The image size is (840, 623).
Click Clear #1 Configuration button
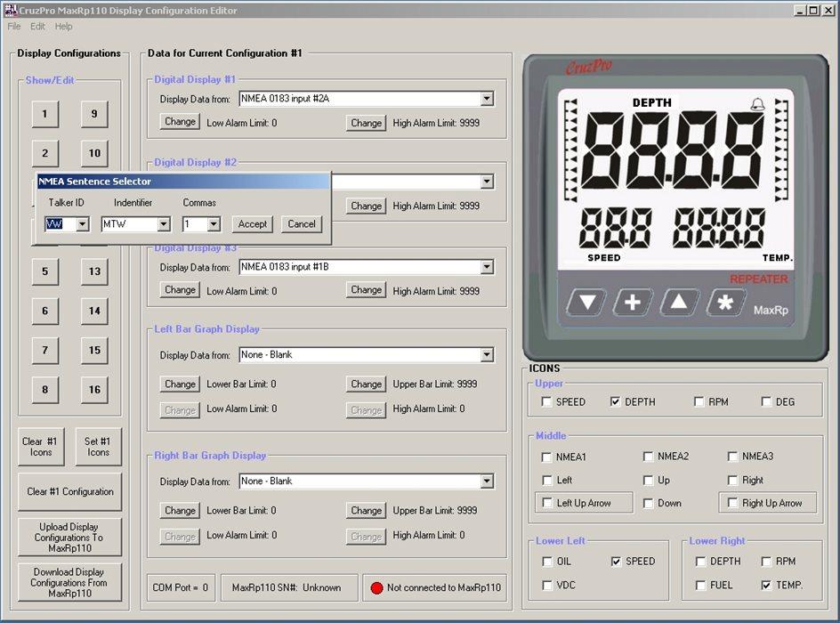[70, 492]
